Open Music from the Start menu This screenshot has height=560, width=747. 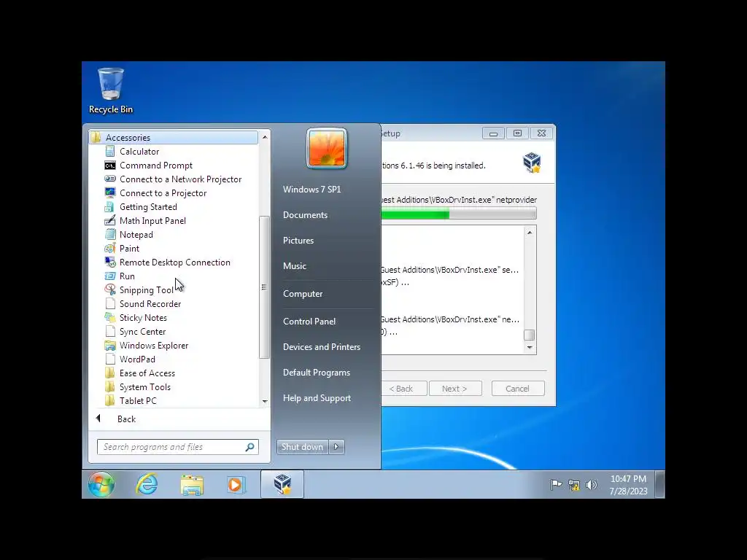click(295, 265)
